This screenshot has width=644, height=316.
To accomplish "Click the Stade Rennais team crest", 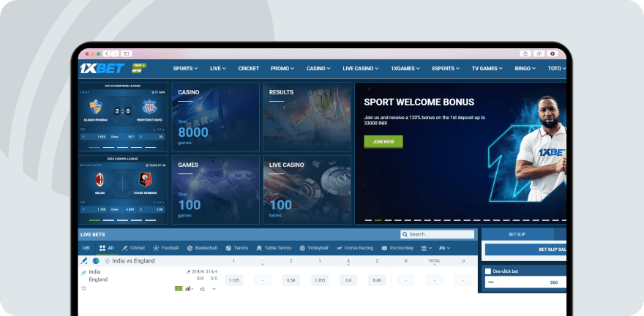I will 146,179.
